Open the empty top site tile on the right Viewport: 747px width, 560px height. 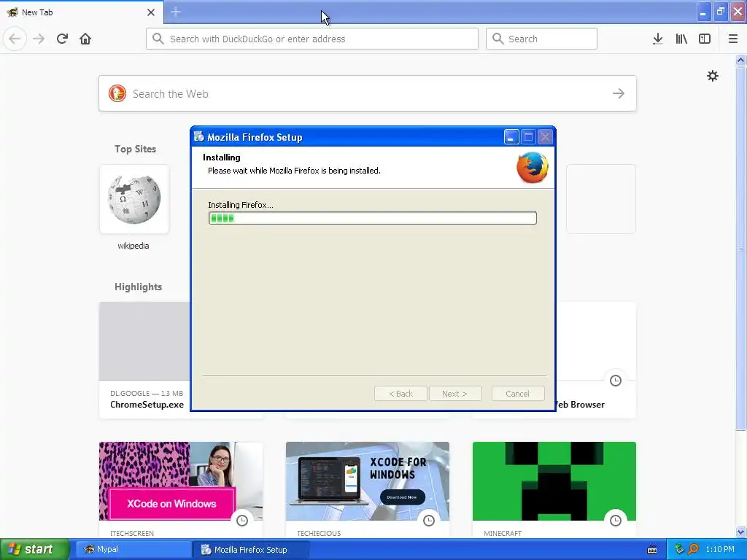point(601,199)
